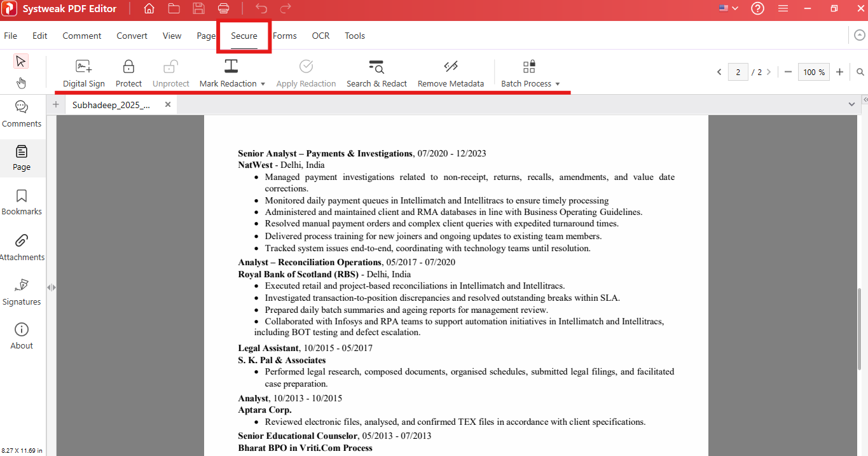868x456 pixels.
Task: Select the hand pan tool
Action: click(x=21, y=83)
